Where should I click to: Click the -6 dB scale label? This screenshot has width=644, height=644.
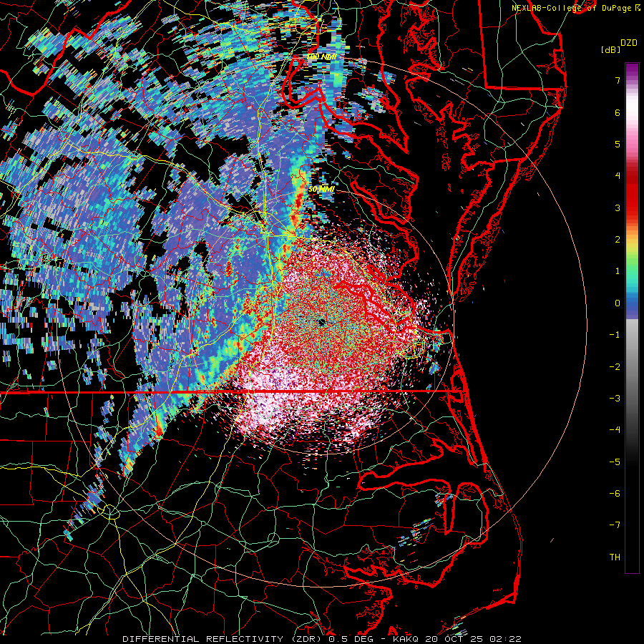point(615,493)
